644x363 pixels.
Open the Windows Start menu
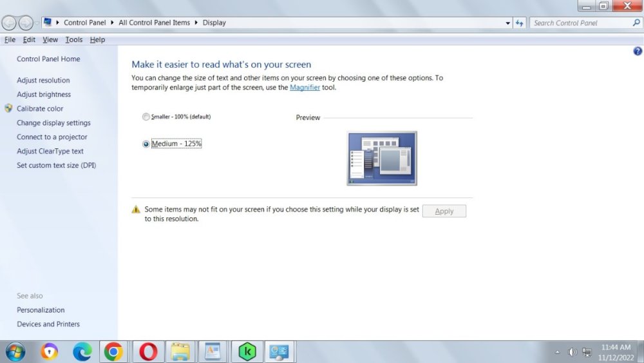tap(15, 352)
